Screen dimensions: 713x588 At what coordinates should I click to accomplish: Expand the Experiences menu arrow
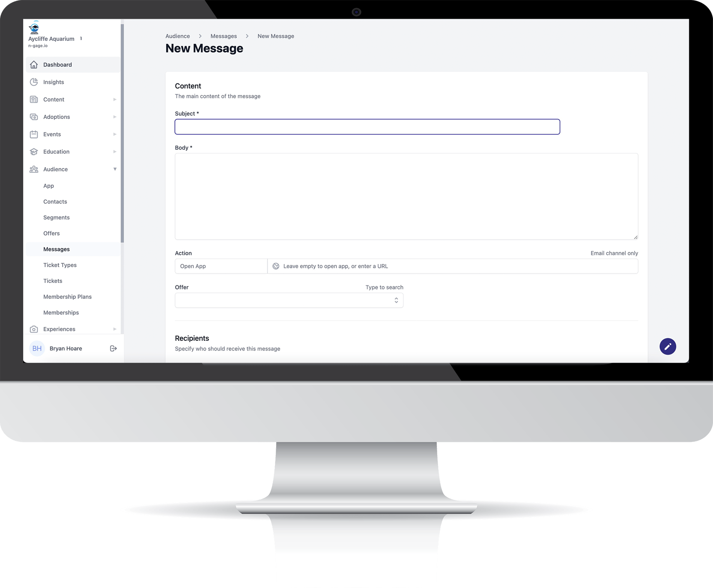[x=115, y=329]
